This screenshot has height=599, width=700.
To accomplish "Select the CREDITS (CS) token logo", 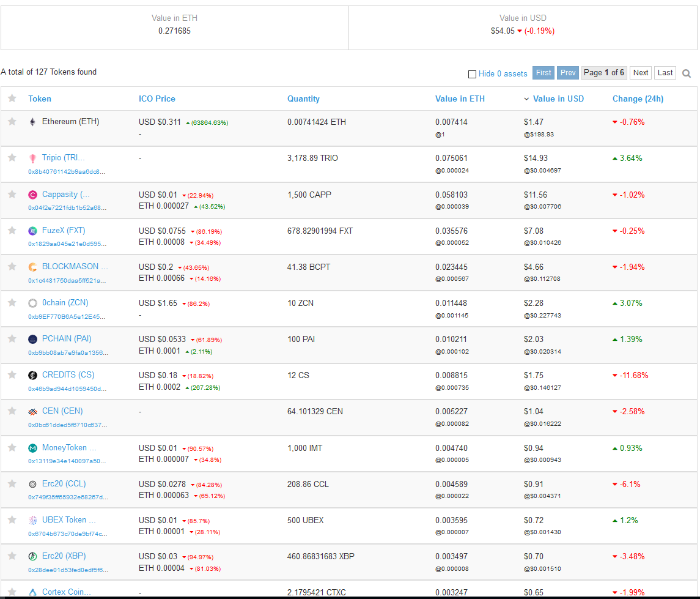I will point(32,375).
